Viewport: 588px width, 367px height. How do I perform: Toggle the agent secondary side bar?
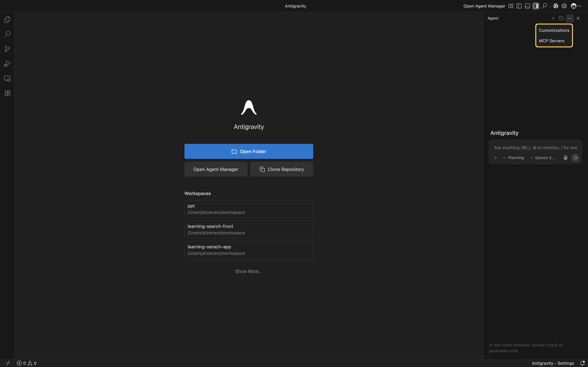[x=536, y=6]
